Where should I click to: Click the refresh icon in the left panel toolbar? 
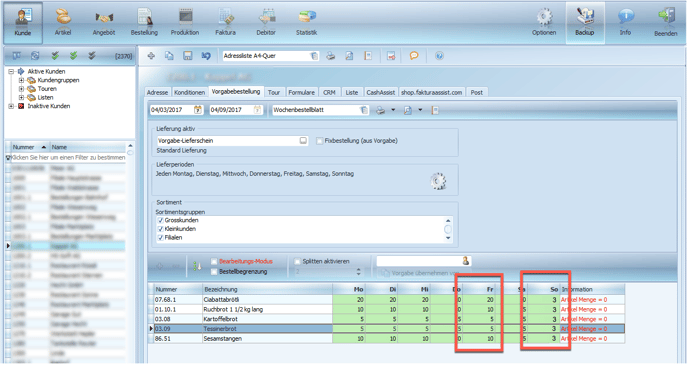coord(35,56)
